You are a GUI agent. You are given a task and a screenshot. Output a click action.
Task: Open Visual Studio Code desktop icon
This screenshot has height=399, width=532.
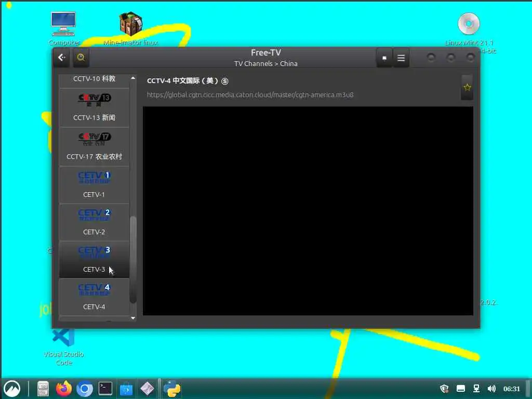click(x=63, y=347)
